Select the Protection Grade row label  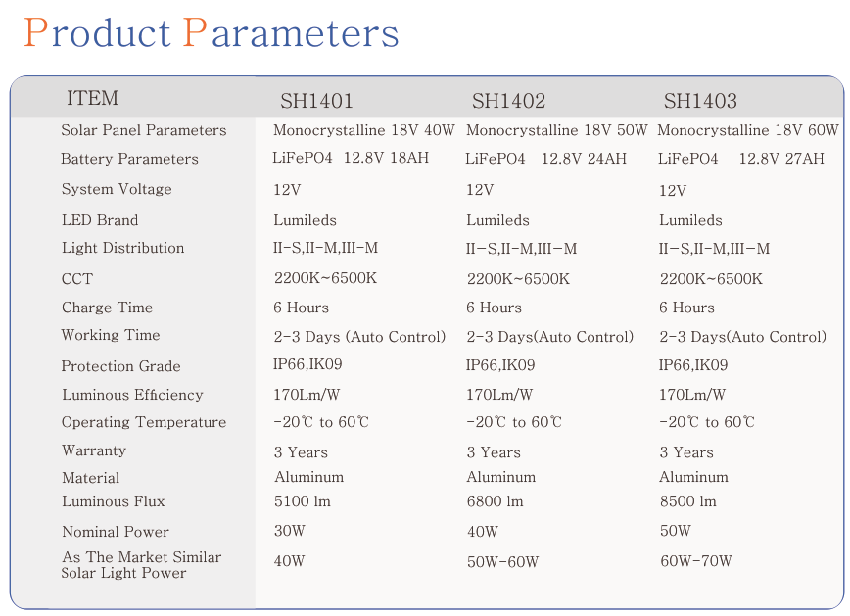pyautogui.click(x=120, y=366)
